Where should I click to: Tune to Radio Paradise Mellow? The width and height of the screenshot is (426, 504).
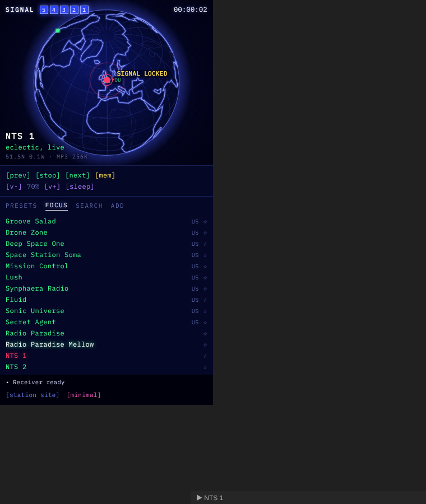pos(49,344)
